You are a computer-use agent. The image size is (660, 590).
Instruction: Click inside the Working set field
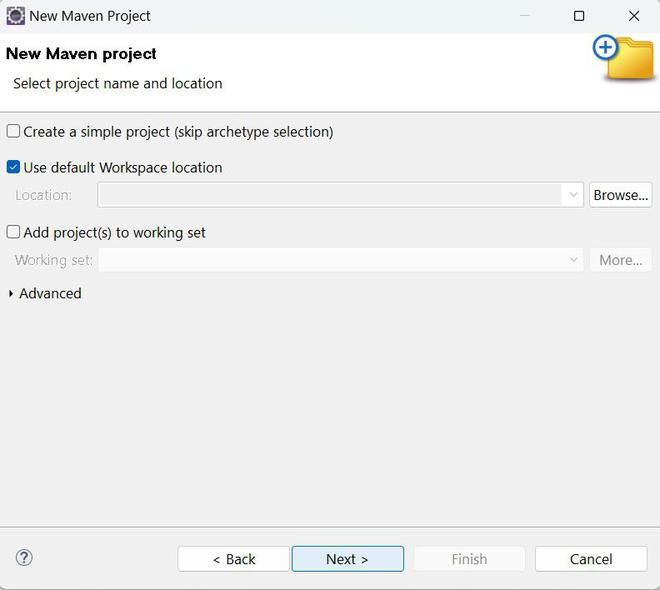click(x=330, y=260)
